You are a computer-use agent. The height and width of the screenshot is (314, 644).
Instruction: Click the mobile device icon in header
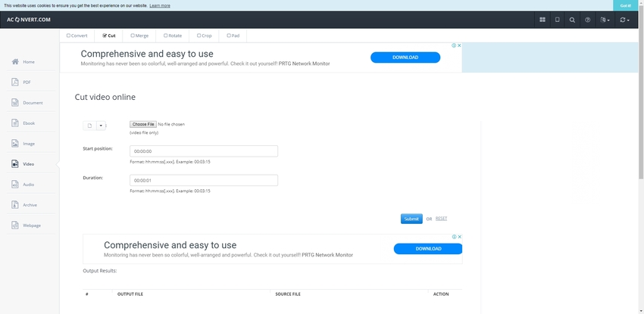557,20
